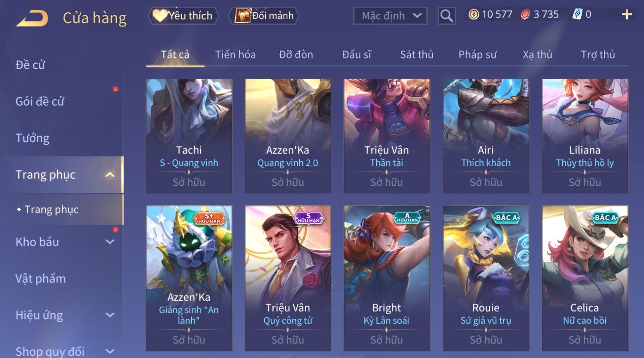Select the Rouie Sứ giả vũ trụ skin
This screenshot has width=644, height=358.
(x=486, y=278)
